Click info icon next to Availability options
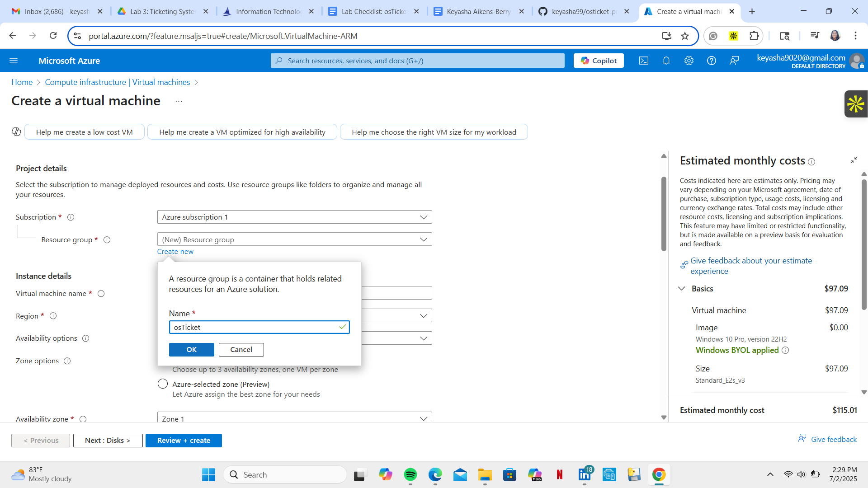 coord(85,338)
